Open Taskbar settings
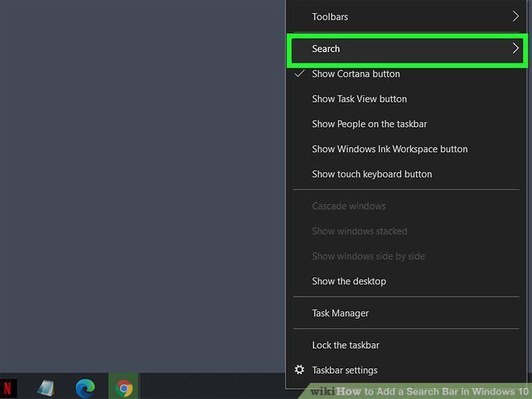532x399 pixels. point(406,370)
